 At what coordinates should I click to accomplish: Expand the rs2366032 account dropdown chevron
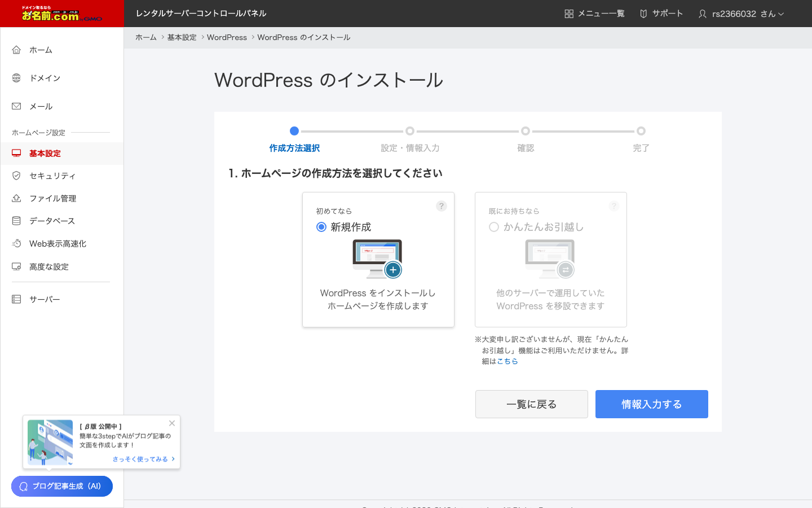pos(781,14)
